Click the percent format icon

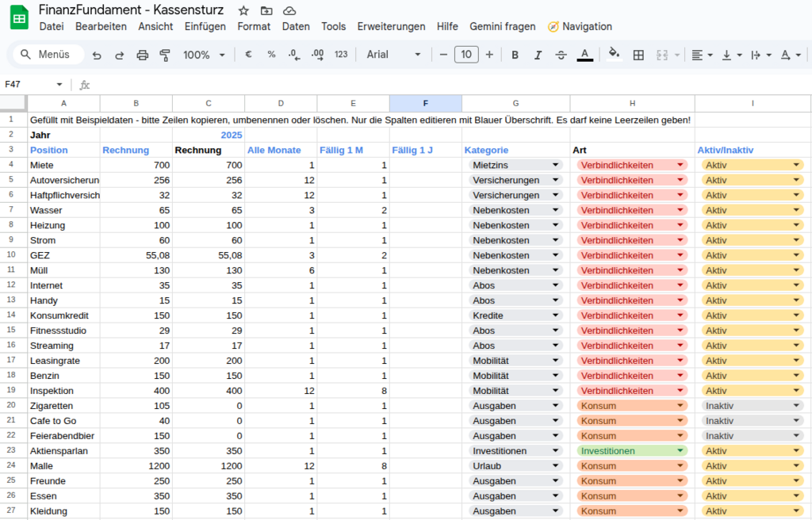click(x=271, y=55)
